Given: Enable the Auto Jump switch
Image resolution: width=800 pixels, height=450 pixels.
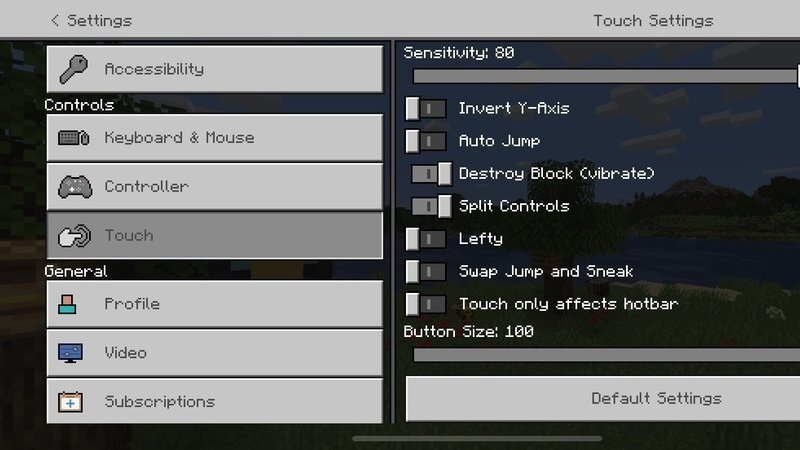Looking at the screenshot, I should click(426, 141).
